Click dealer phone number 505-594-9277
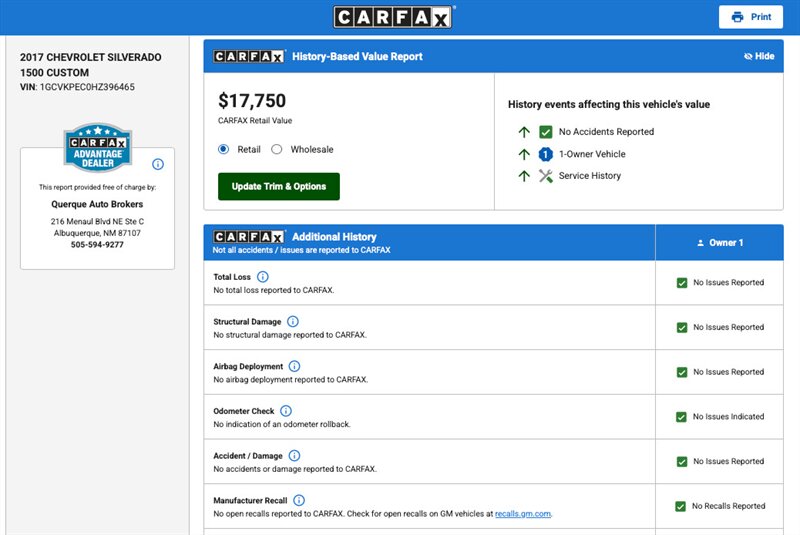800x535 pixels. tap(97, 245)
